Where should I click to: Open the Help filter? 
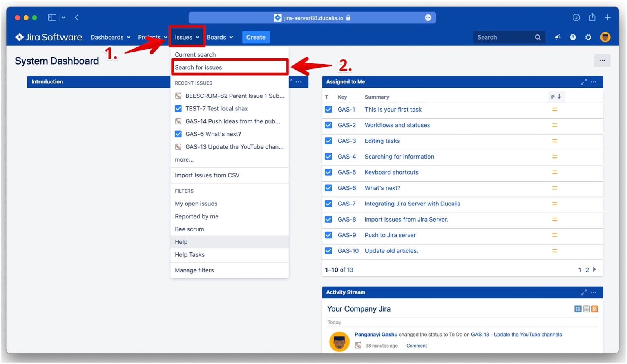coord(230,242)
